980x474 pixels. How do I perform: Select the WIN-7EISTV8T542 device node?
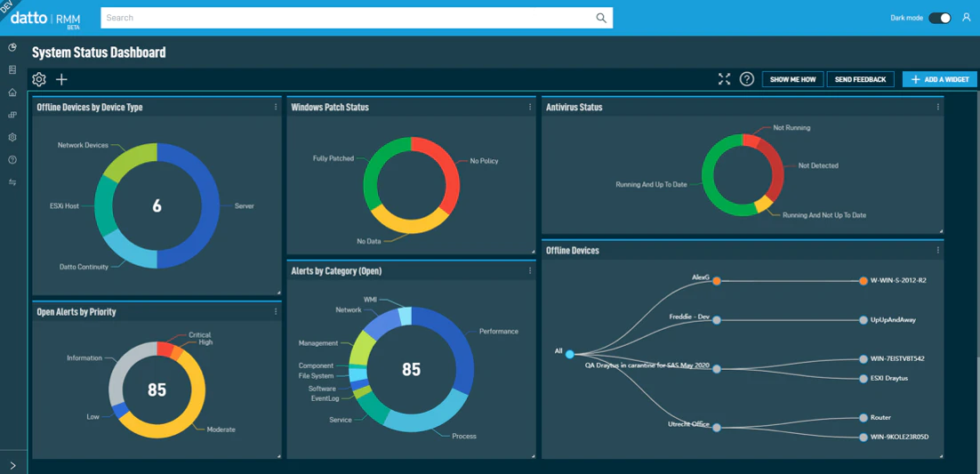point(864,359)
